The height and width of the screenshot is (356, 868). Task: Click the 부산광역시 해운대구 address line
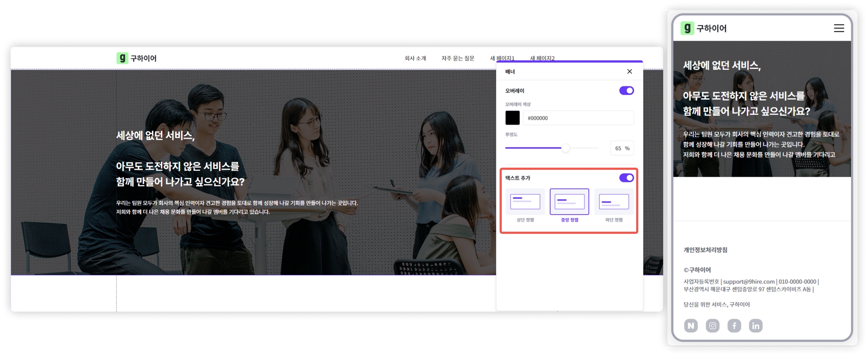pyautogui.click(x=748, y=289)
